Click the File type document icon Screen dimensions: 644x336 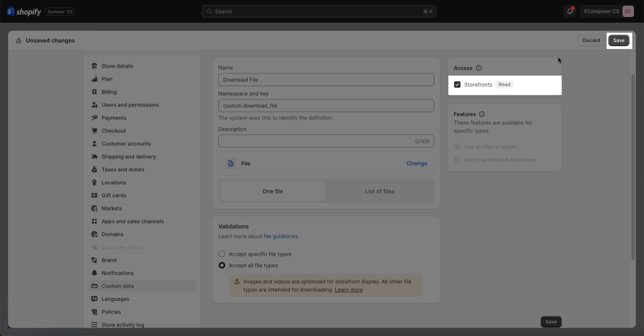coord(231,163)
